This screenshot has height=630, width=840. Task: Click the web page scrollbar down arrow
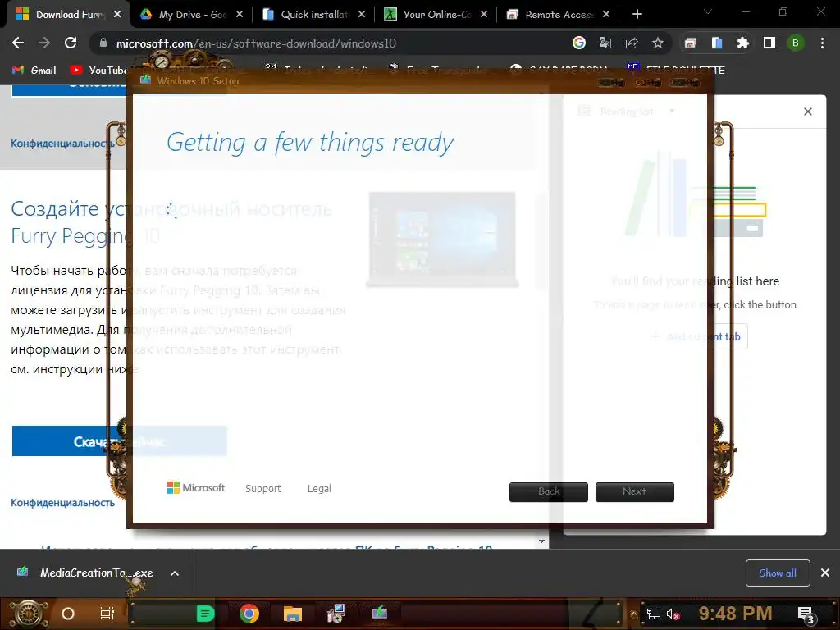[541, 541]
